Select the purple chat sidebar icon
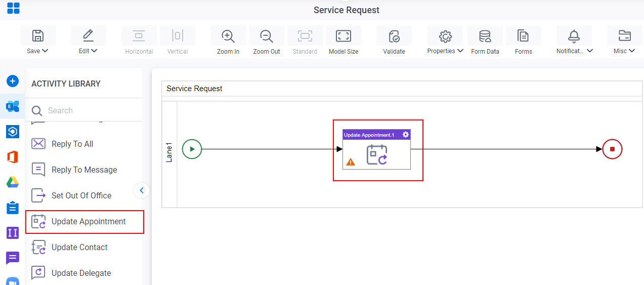Viewport: 644px width, 285px height. click(13, 258)
